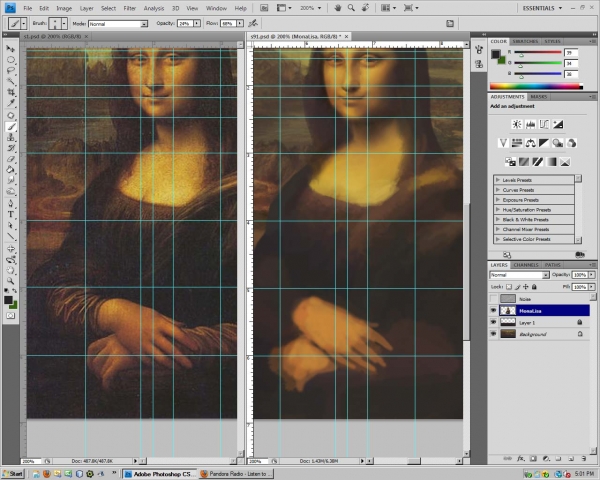600x480 pixels.
Task: Toggle lock position
Action: tap(526, 287)
